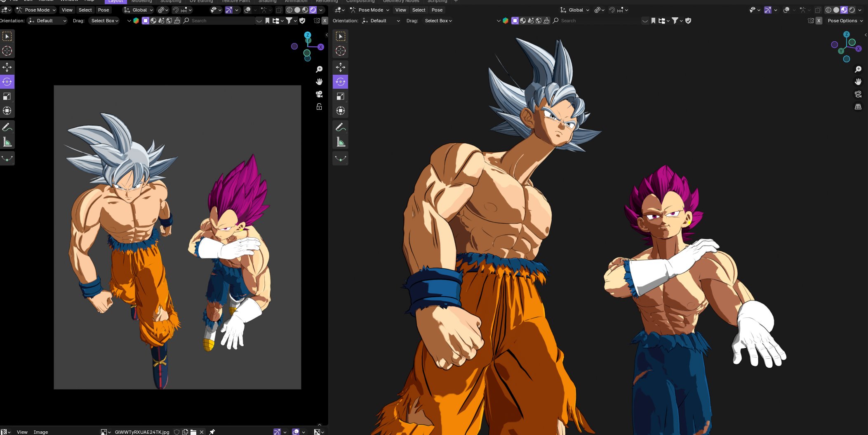The image size is (868, 435).
Task: Select the Rotate tool in left viewport
Action: click(7, 82)
